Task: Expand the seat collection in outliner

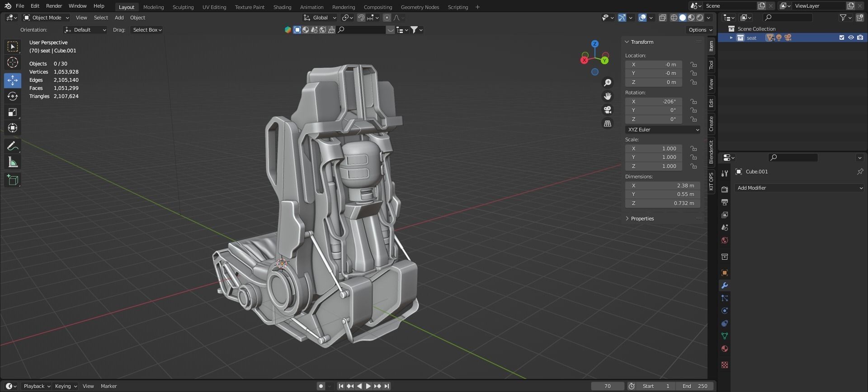Action: (x=731, y=38)
